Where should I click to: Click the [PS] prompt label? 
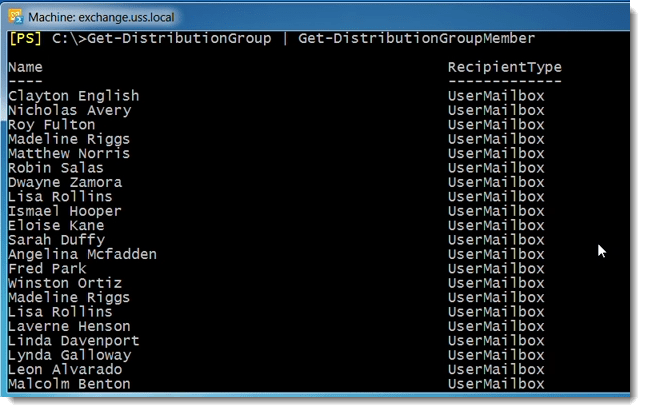(26, 38)
